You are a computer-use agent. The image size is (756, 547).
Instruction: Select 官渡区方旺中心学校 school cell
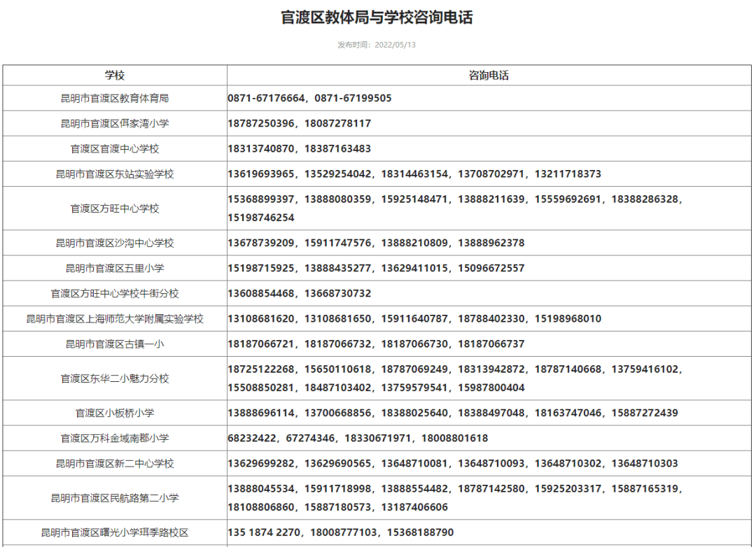(x=115, y=208)
